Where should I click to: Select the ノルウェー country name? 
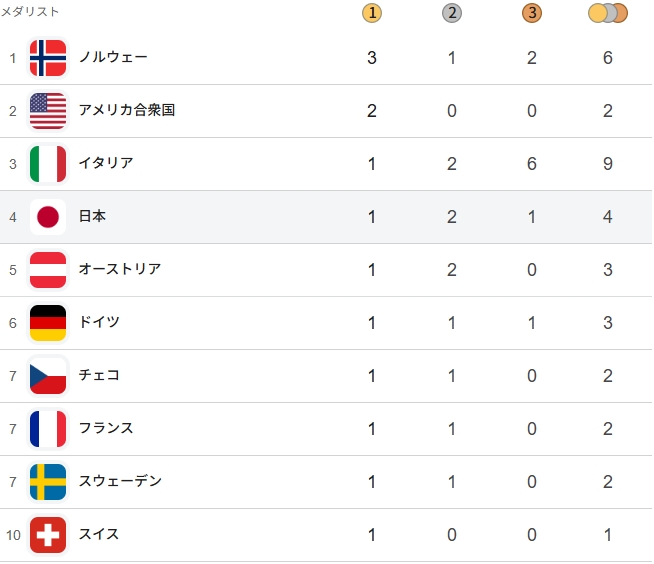[x=113, y=58]
